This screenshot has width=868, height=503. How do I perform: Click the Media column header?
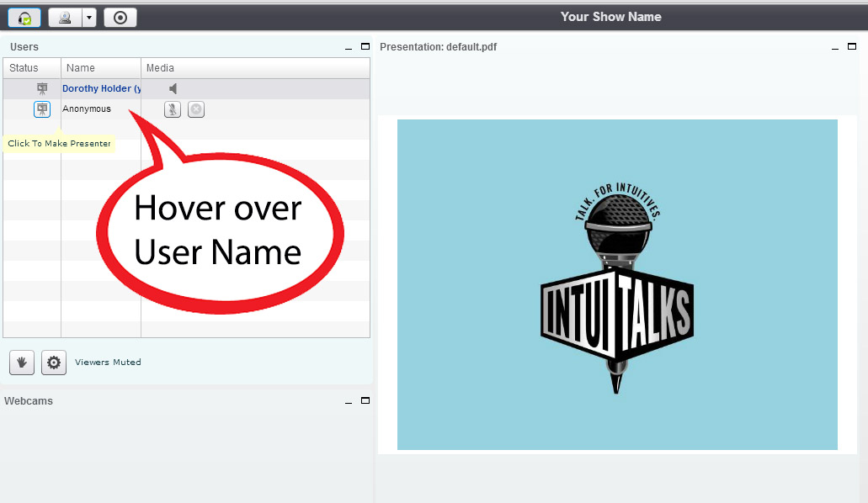tap(255, 68)
